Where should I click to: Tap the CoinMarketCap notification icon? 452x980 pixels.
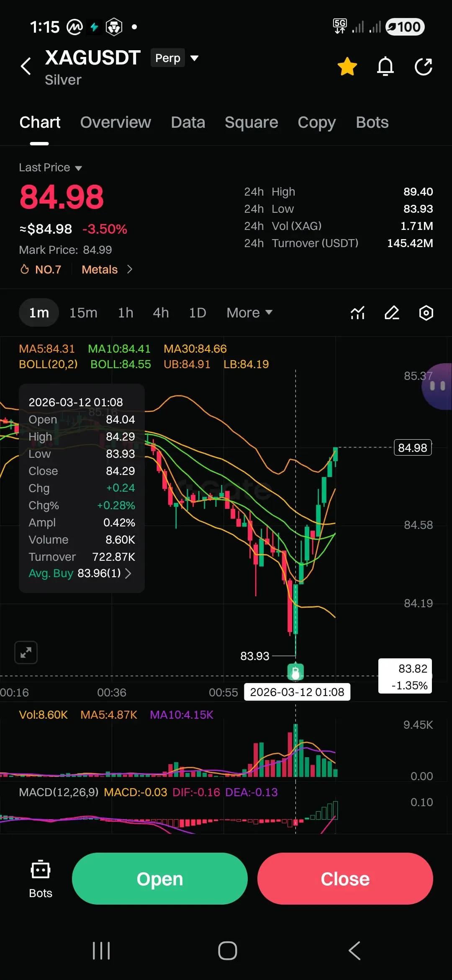click(74, 27)
